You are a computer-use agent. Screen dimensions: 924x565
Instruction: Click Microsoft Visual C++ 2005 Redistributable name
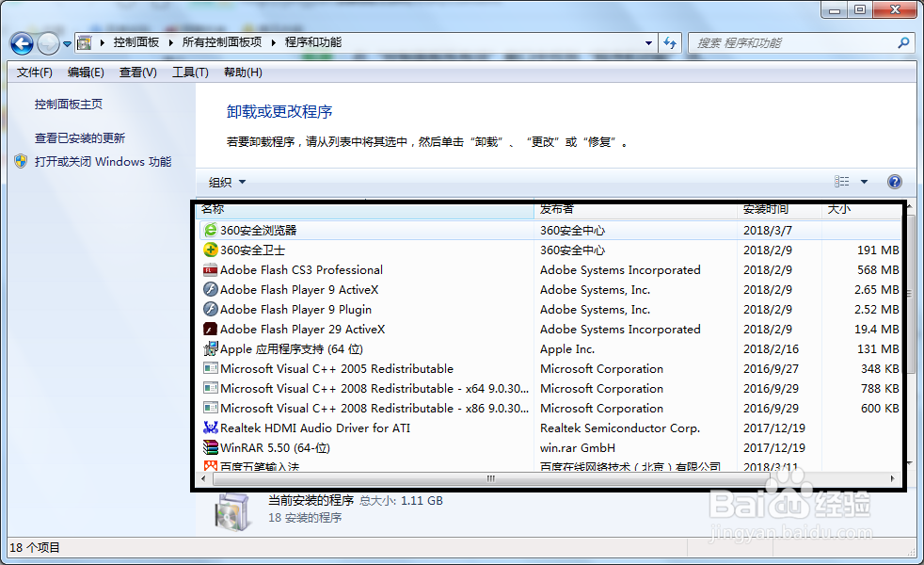coord(337,368)
